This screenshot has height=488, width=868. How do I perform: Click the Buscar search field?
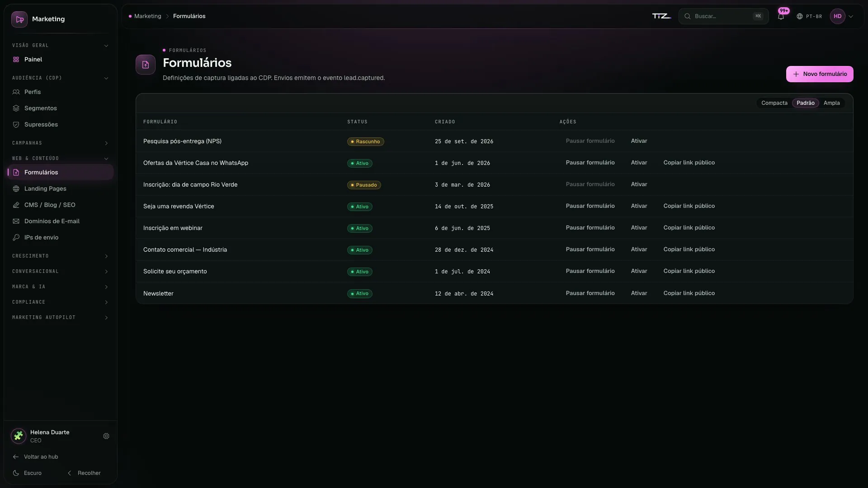click(723, 16)
